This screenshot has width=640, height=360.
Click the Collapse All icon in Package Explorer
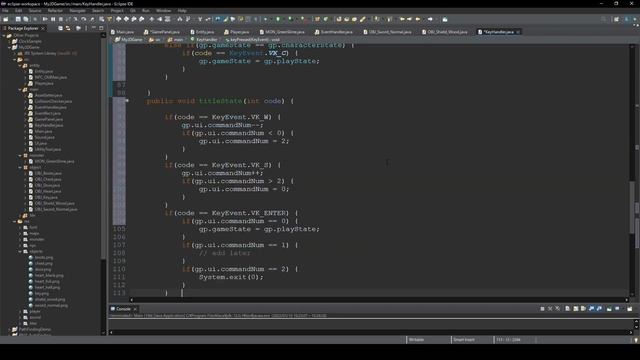tap(60, 28)
